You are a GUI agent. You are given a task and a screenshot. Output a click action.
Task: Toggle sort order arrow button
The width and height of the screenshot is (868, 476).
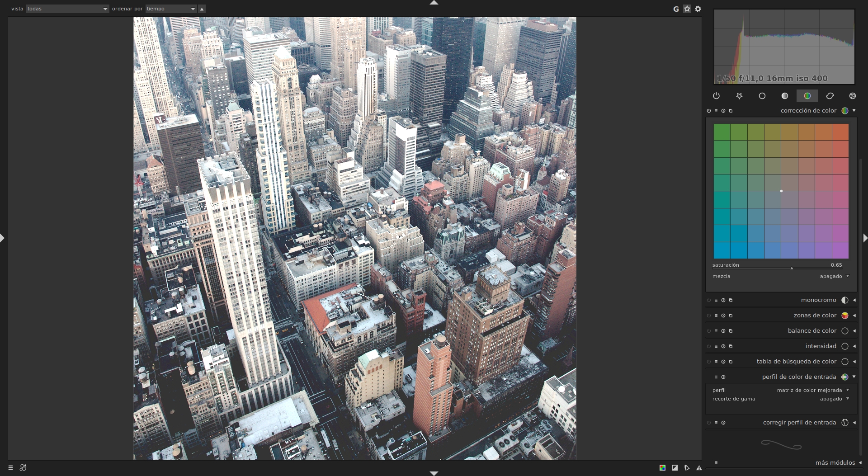(202, 9)
